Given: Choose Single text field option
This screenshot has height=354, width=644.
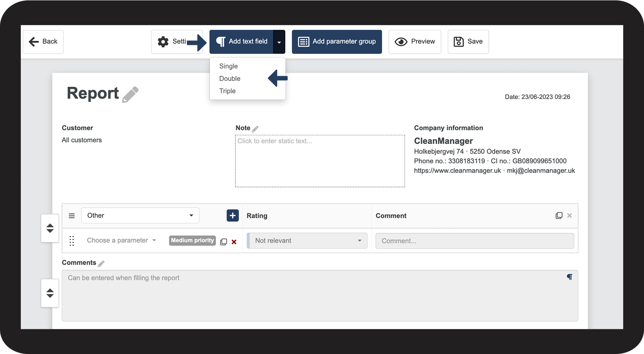Looking at the screenshot, I should [x=229, y=66].
